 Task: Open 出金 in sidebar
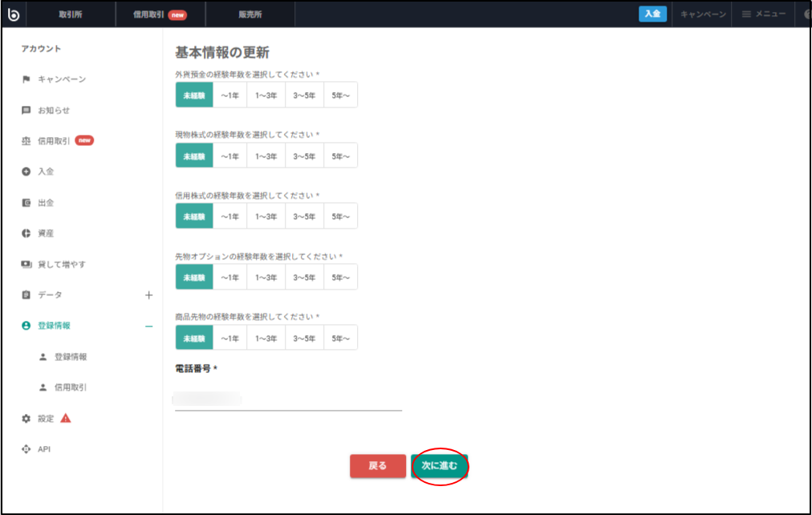[x=46, y=202]
